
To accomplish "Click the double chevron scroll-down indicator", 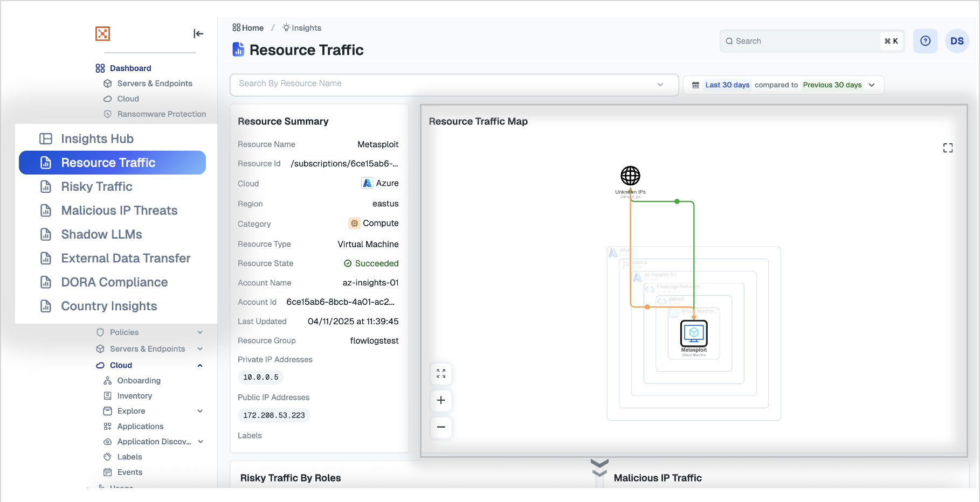I will pyautogui.click(x=599, y=468).
